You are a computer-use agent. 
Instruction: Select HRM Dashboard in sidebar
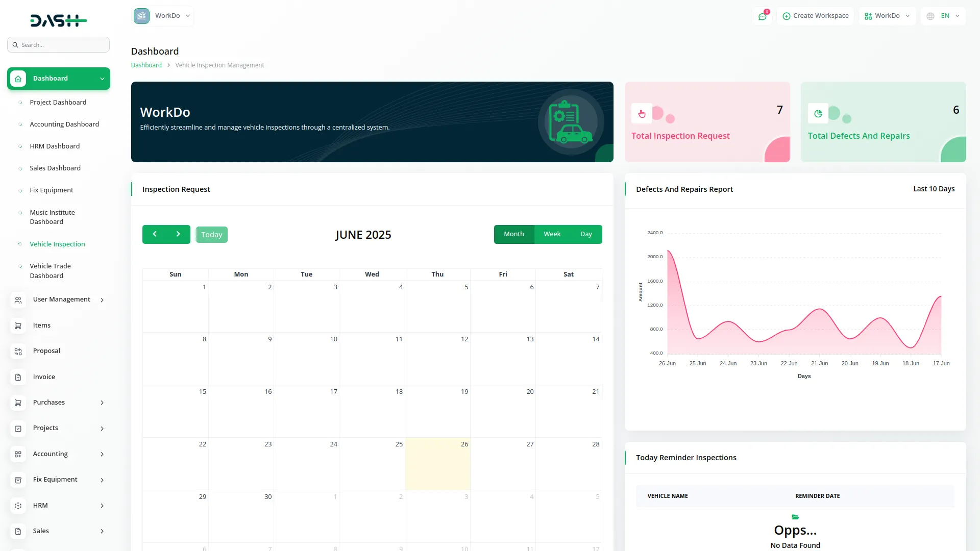(x=55, y=146)
